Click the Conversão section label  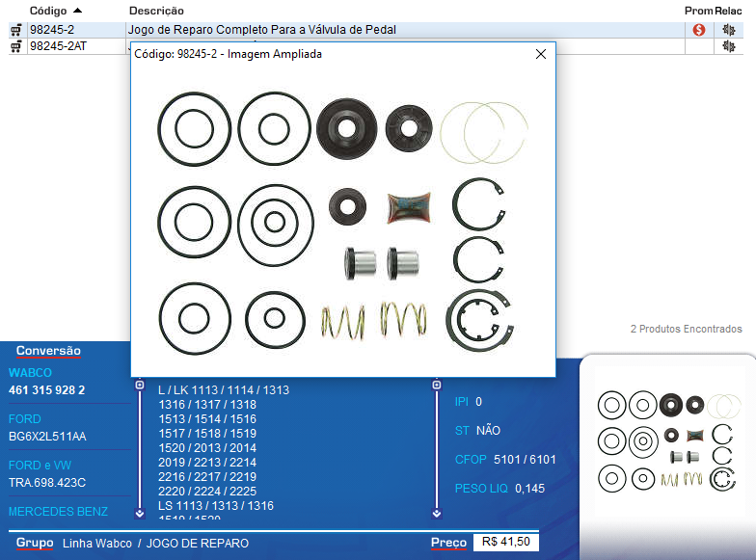coord(48,351)
